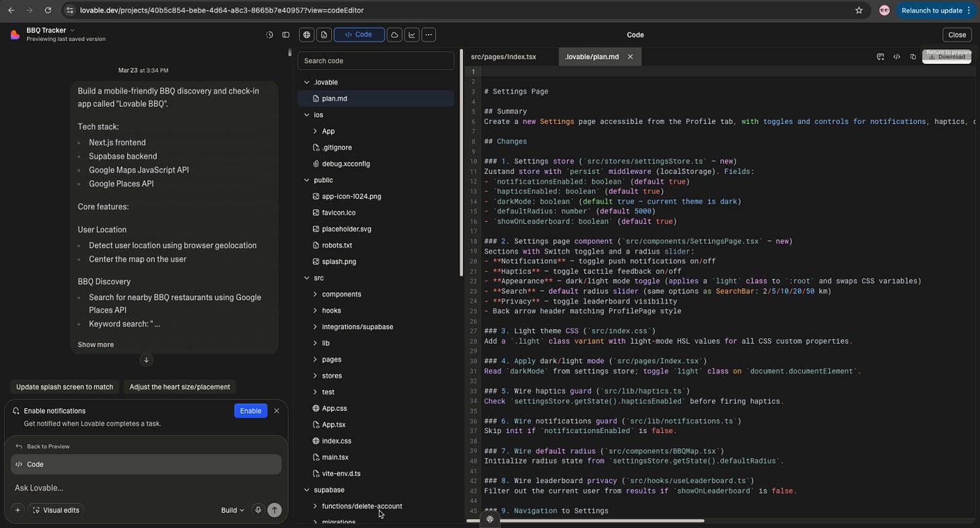Click the browser address bar URL
The image size is (980, 528).
pos(222,10)
